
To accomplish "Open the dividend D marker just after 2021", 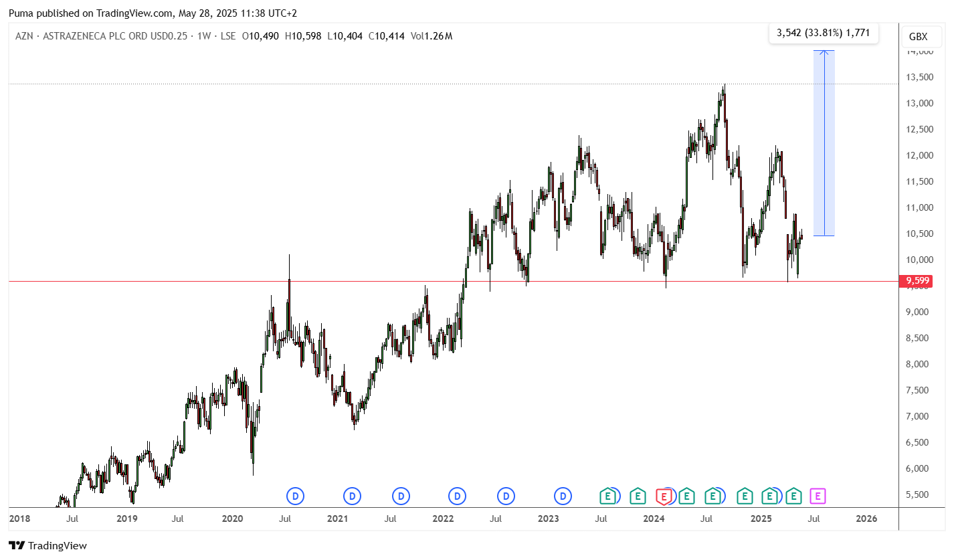I will [x=353, y=496].
